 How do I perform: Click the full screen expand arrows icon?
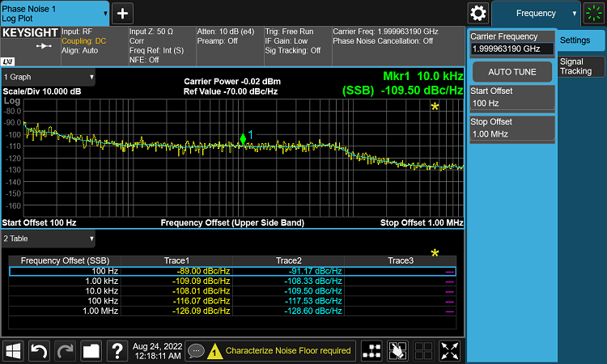click(450, 350)
